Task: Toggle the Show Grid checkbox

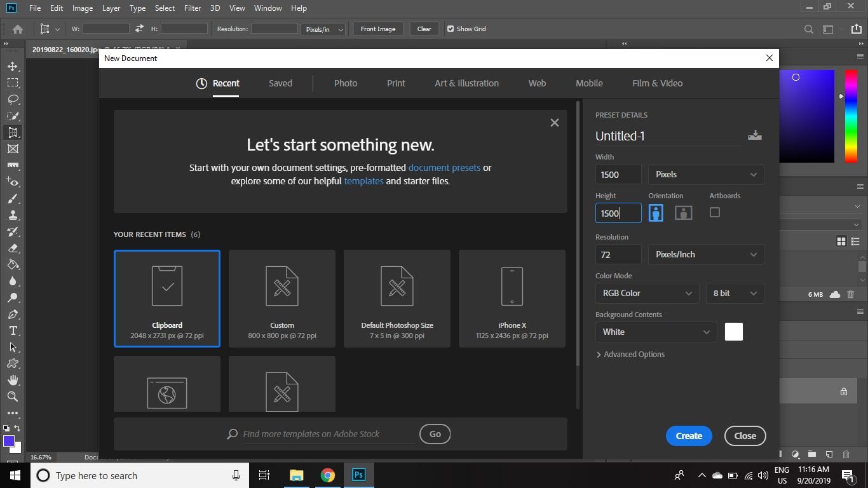Action: tap(451, 29)
